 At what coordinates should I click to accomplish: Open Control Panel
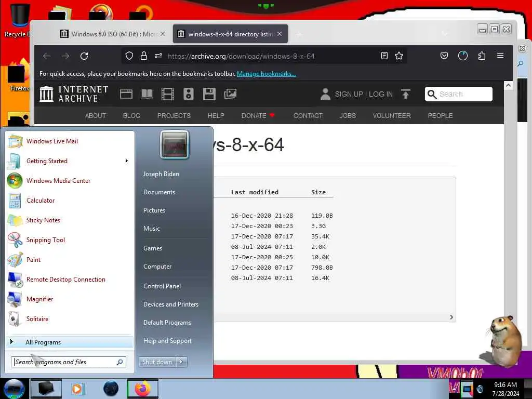pos(162,286)
